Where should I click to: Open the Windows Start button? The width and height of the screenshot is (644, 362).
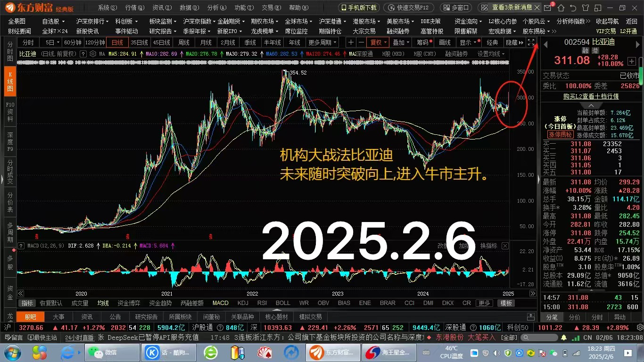12,352
